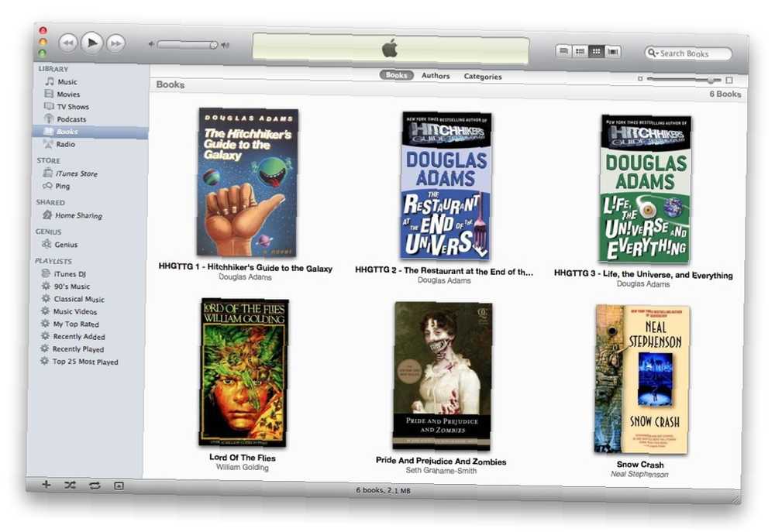Focus the Search Books field

(x=688, y=53)
